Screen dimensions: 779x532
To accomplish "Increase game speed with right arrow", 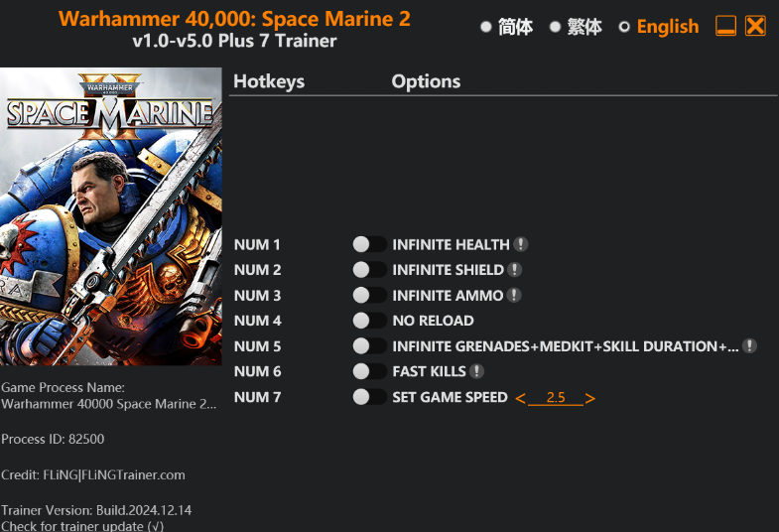I will 590,398.
